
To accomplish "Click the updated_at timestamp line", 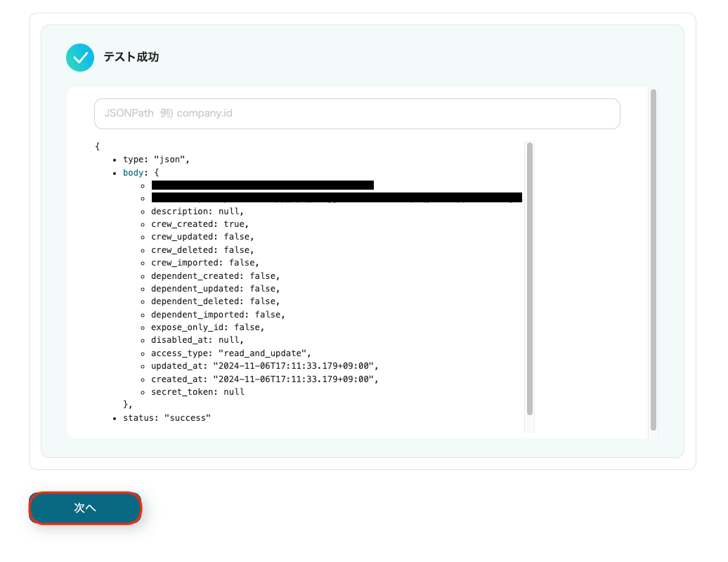I will (x=265, y=366).
